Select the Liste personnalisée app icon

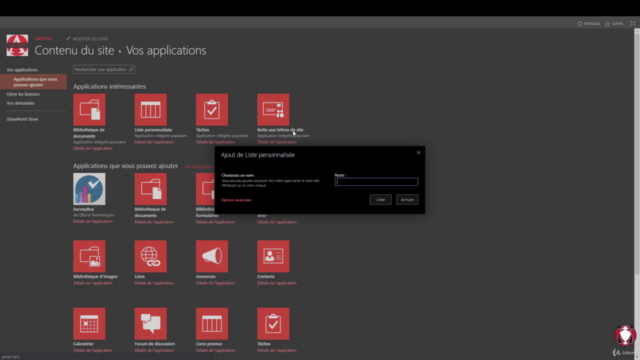point(151,109)
